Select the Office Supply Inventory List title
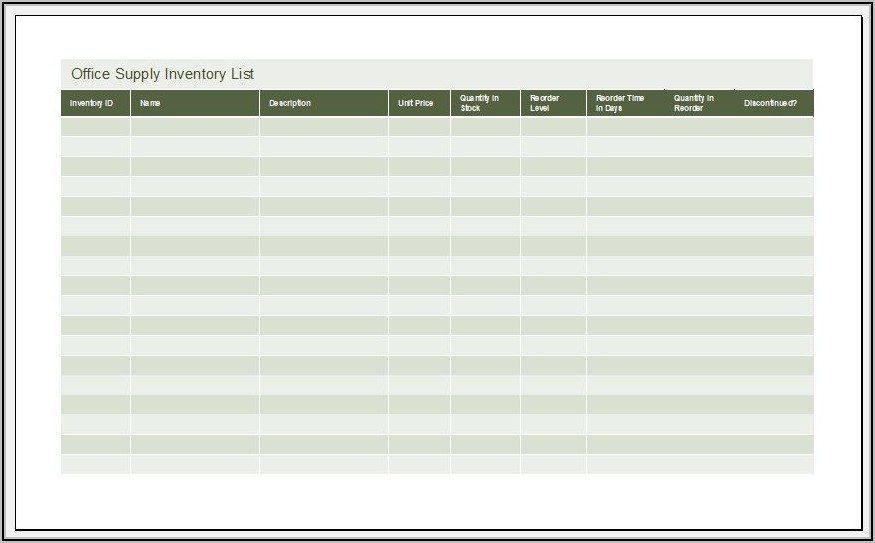 click(162, 74)
